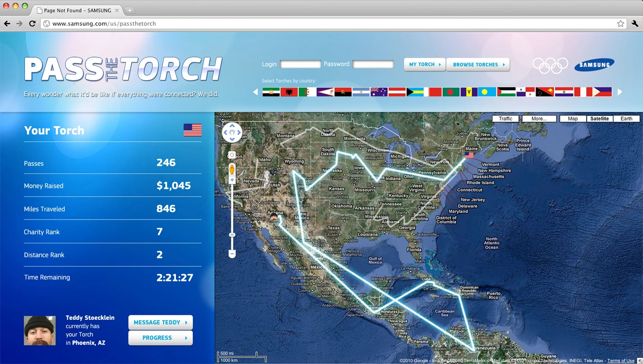Choose the Australia flag torch
Image resolution: width=643 pixels, height=364 pixels.
(x=379, y=92)
